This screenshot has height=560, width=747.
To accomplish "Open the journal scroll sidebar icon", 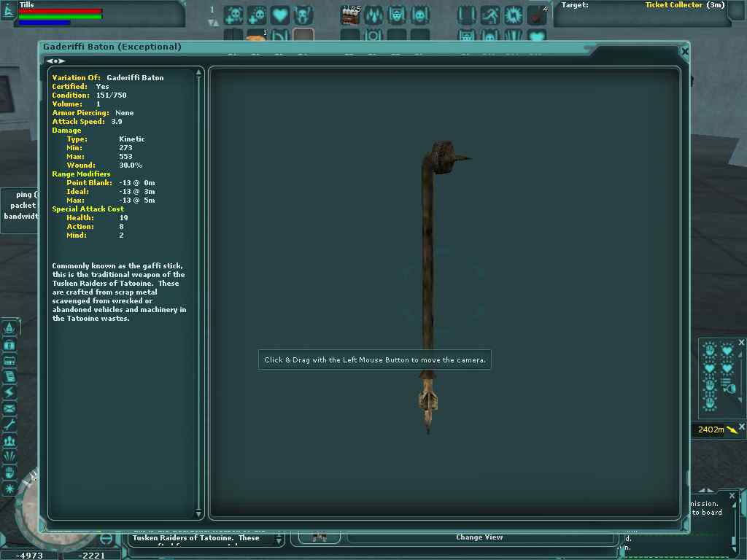I will pyautogui.click(x=9, y=377).
